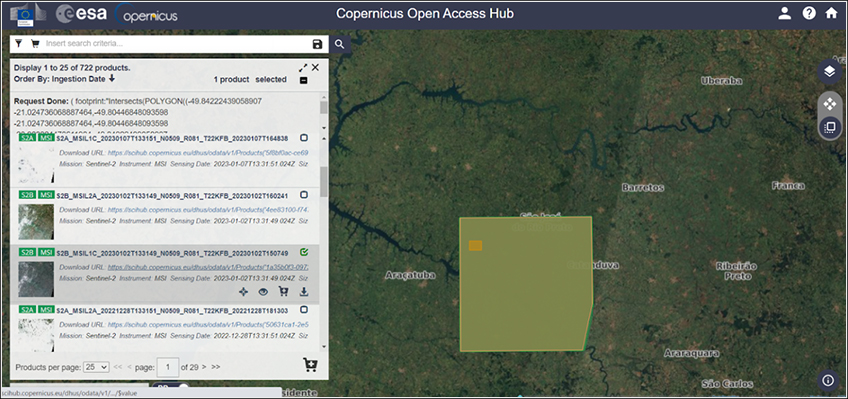Screen dimensions: 848x399
Task: Save the search using the floppy disk icon
Action: 317,44
